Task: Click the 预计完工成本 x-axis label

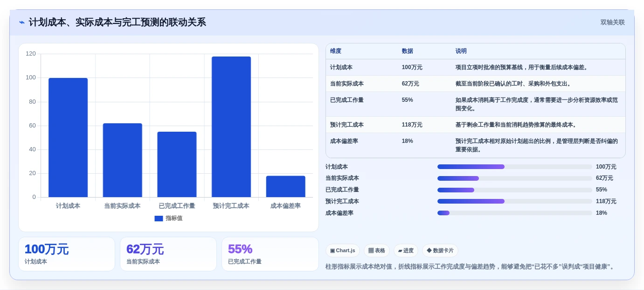Action: 231,205
